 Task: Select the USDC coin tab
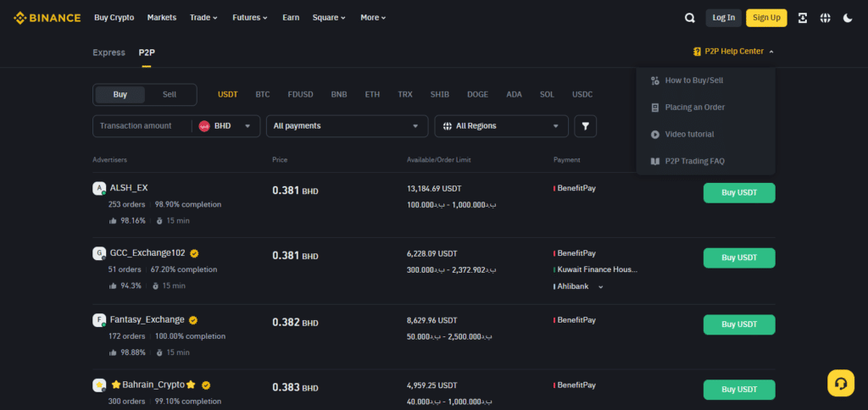pos(582,95)
